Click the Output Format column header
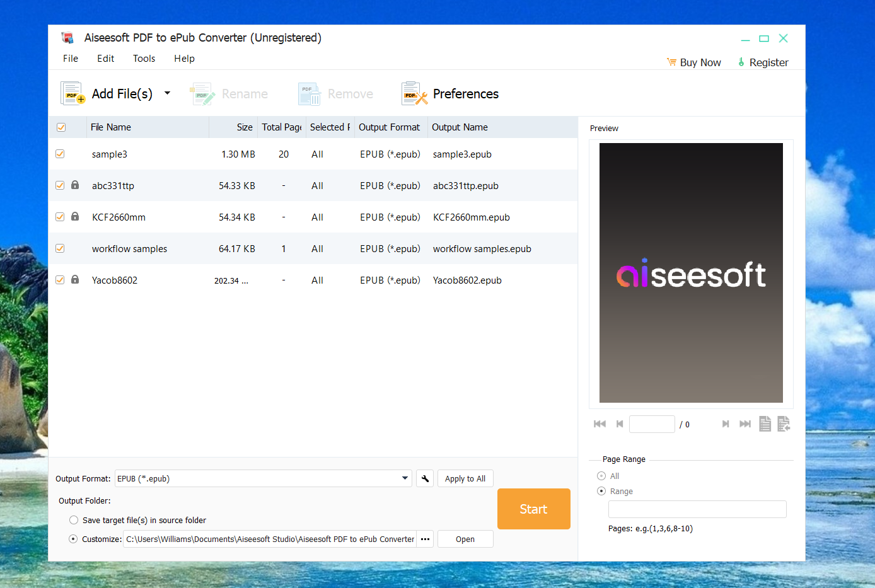The height and width of the screenshot is (588, 875). coord(391,127)
